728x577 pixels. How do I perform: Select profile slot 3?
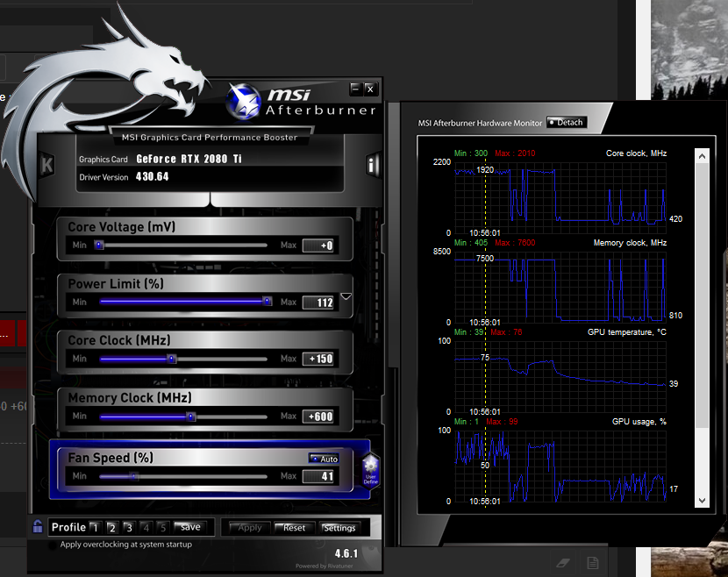pos(129,528)
